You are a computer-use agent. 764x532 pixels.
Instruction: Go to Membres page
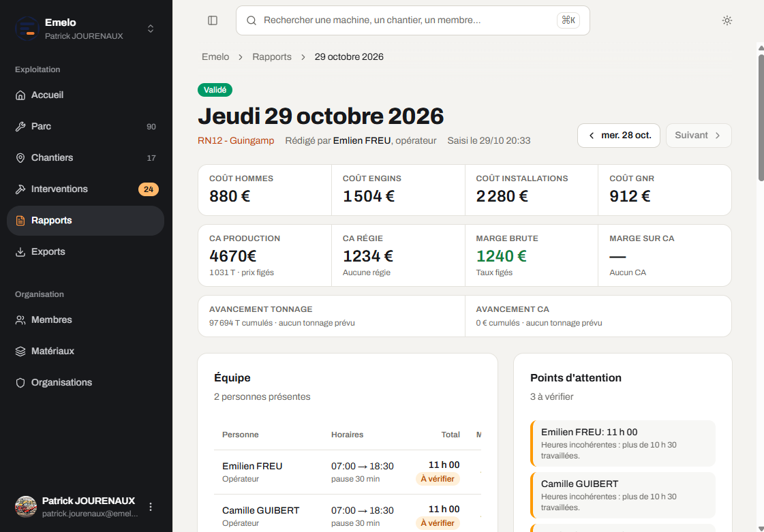(x=86, y=320)
